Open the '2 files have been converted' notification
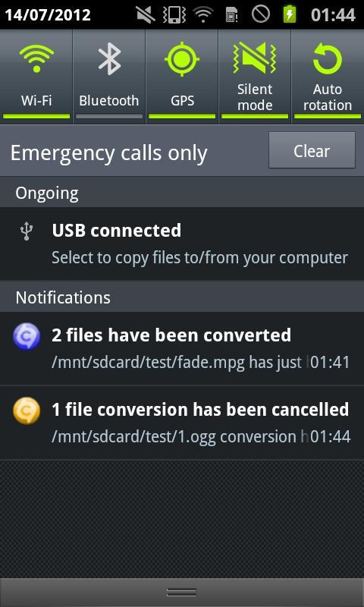364x607 pixels. [182, 348]
